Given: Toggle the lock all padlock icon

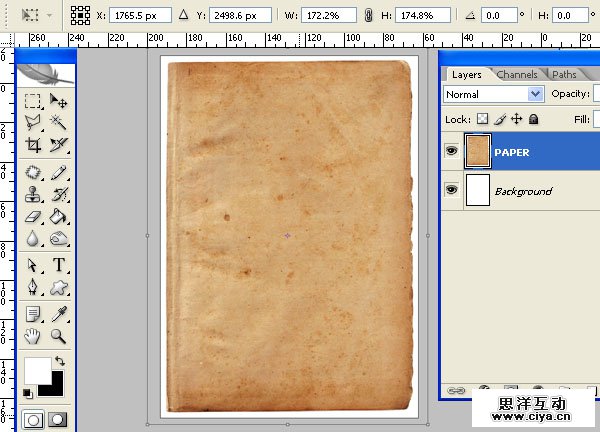Looking at the screenshot, I should coord(533,119).
